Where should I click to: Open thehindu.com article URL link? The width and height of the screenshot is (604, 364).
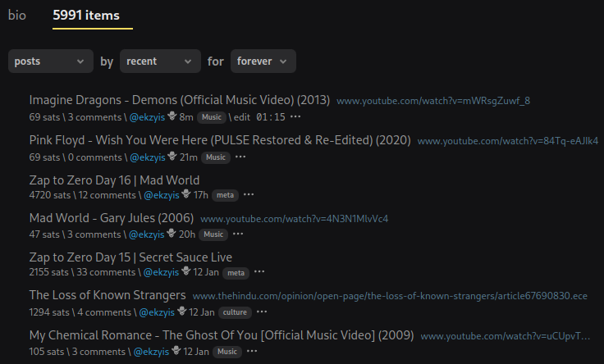[x=390, y=295]
